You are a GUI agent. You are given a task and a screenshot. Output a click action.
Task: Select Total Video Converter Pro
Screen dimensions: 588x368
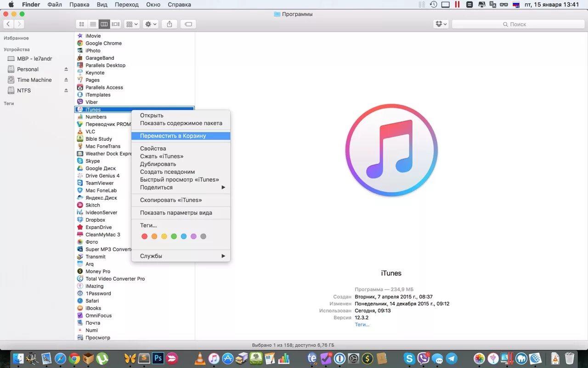tap(115, 279)
